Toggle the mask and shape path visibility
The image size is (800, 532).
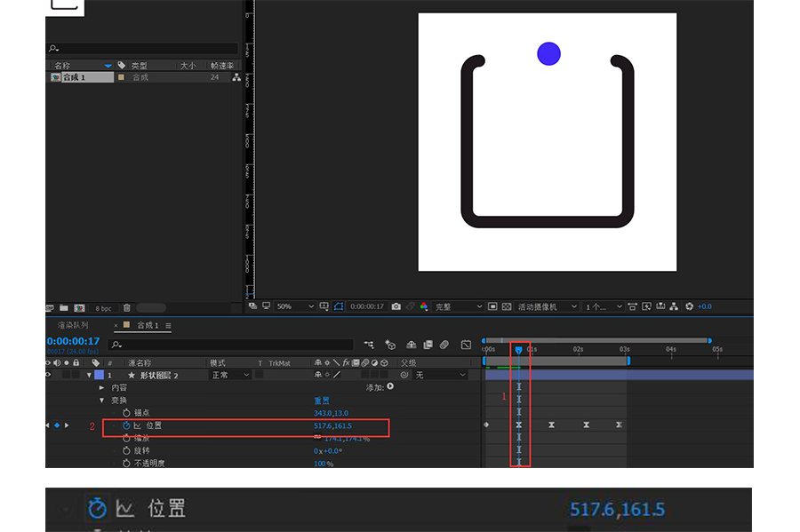[x=338, y=306]
